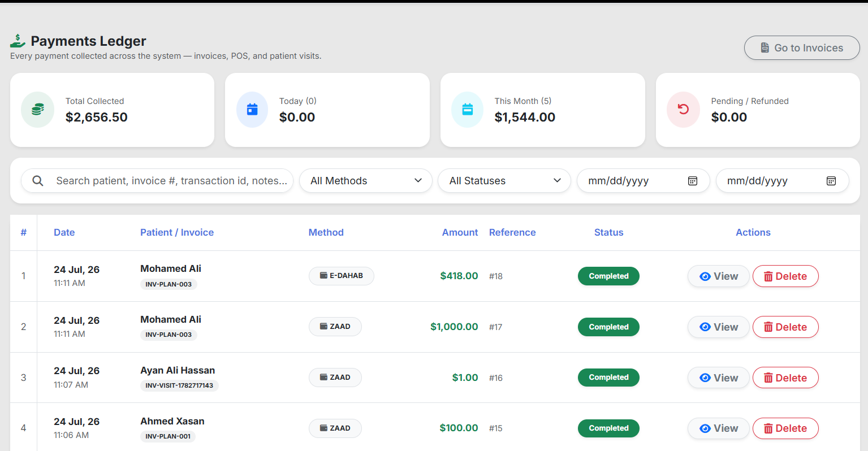Image resolution: width=868 pixels, height=451 pixels.
Task: Open the All Methods dropdown
Action: [366, 181]
